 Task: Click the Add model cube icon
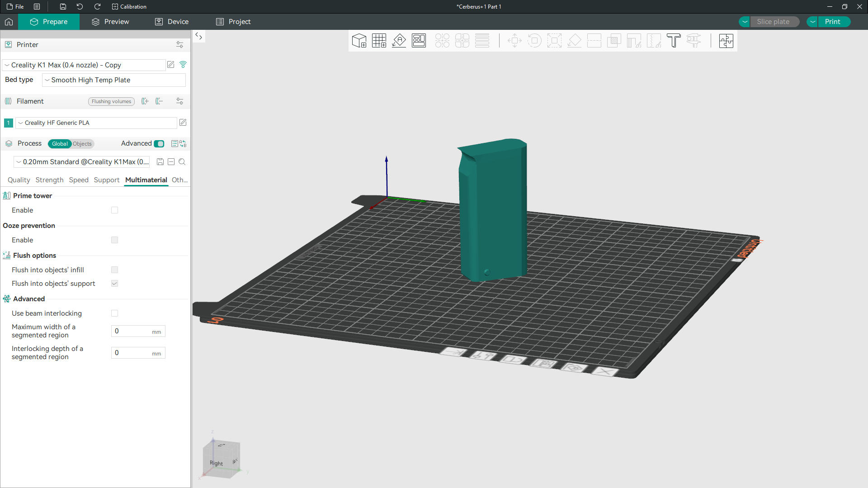click(359, 41)
